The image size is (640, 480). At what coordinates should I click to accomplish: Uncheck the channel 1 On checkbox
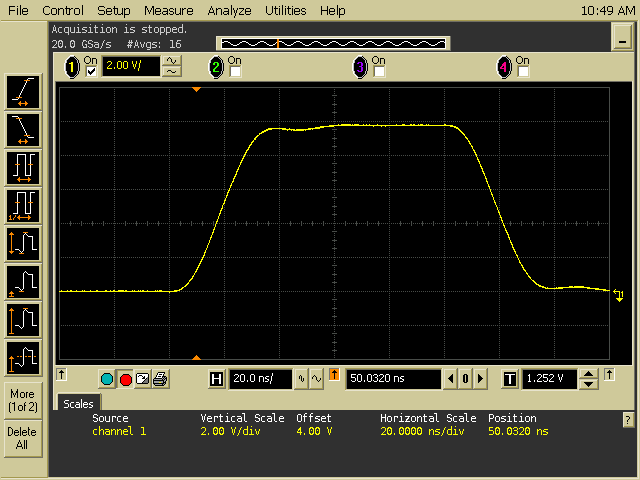point(91,72)
